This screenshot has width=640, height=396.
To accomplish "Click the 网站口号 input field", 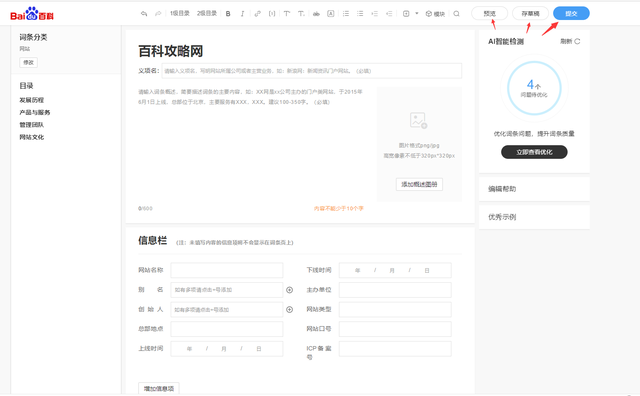I will pyautogui.click(x=395, y=329).
